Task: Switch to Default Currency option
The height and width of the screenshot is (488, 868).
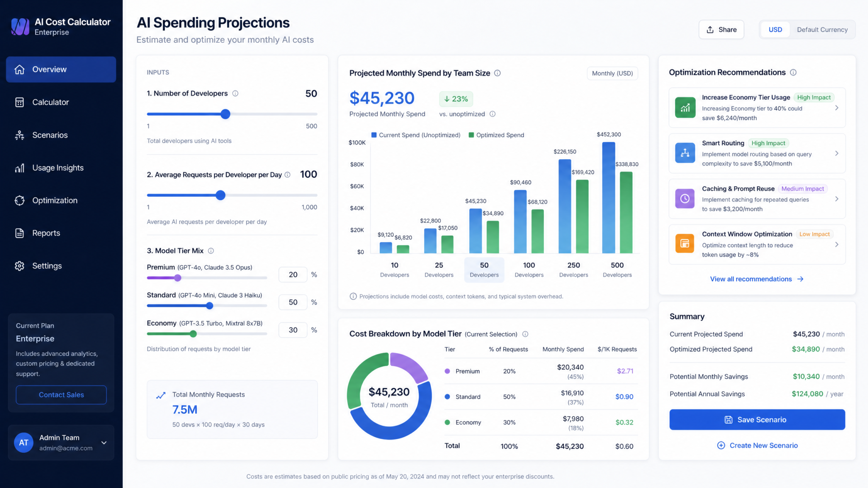Action: pos(822,30)
